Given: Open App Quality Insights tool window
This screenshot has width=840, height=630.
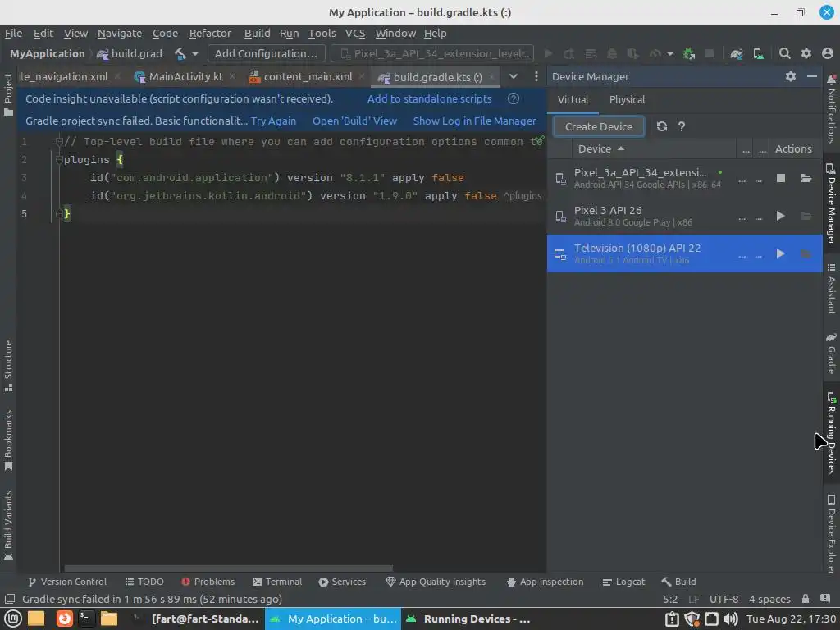Looking at the screenshot, I should 436,582.
